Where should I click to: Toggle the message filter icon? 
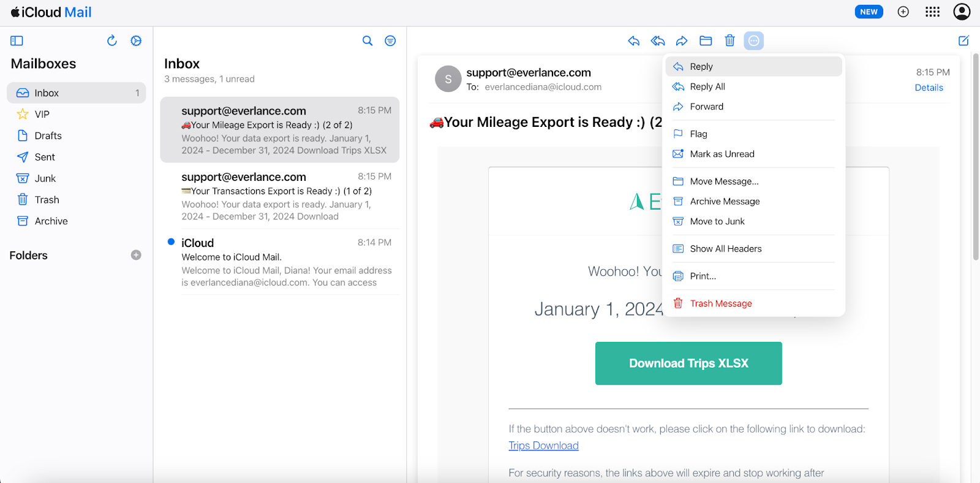pos(390,41)
